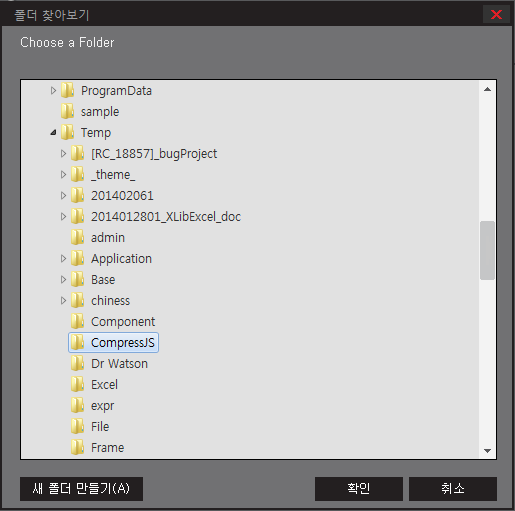
Task: Click the ProgramData folder icon
Action: [68, 91]
